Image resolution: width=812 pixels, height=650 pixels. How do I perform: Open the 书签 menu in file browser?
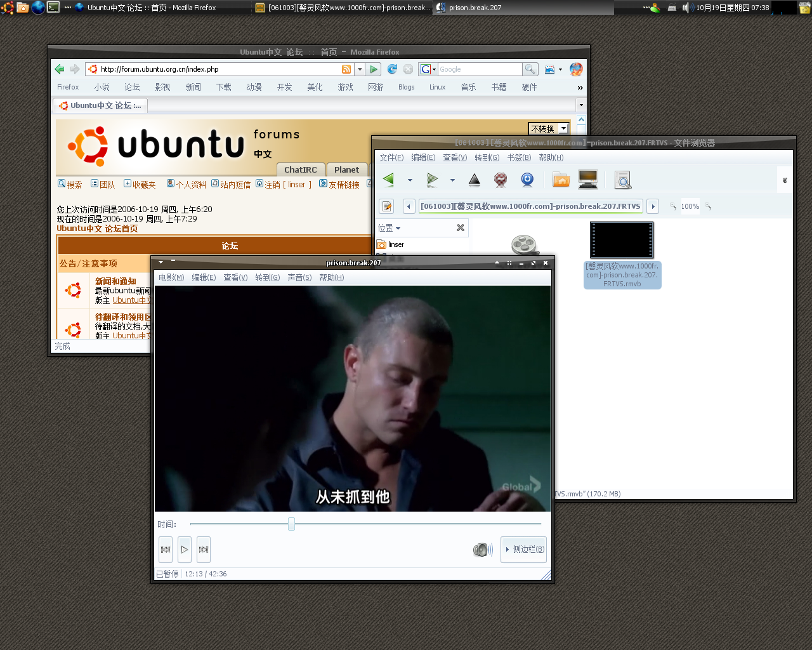click(x=519, y=157)
